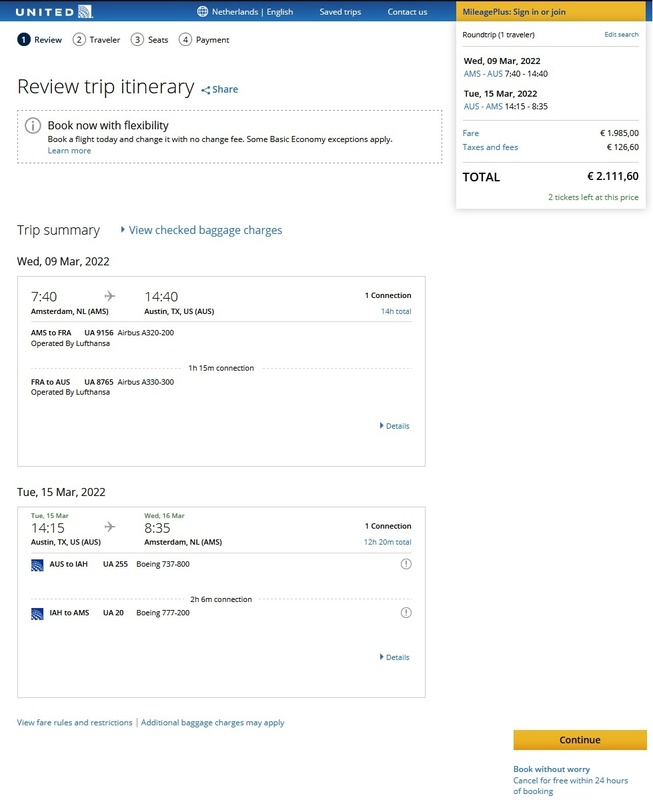Click info icon for AUS to IAH flight
Image resolution: width=653 pixels, height=800 pixels.
coord(406,564)
